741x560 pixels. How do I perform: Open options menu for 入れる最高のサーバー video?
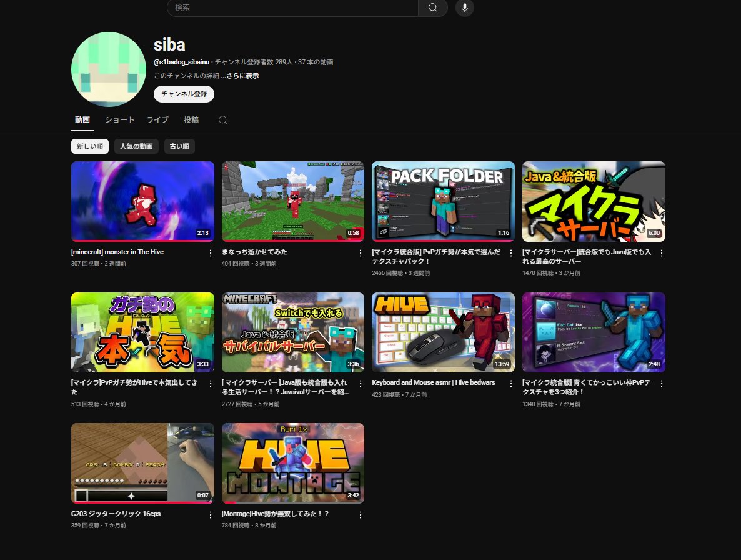(661, 253)
